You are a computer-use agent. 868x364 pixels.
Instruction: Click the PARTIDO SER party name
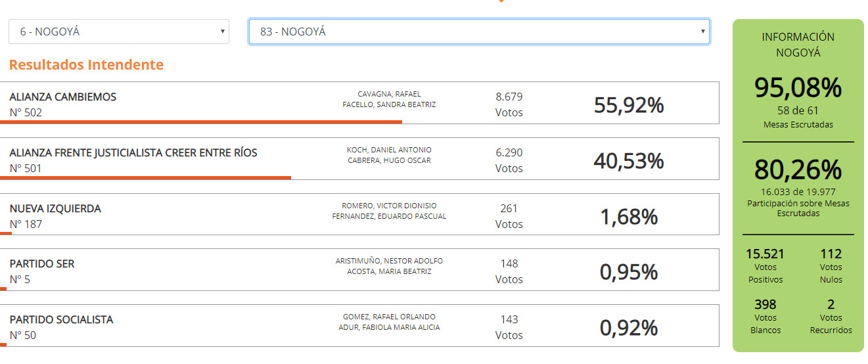coord(42,263)
